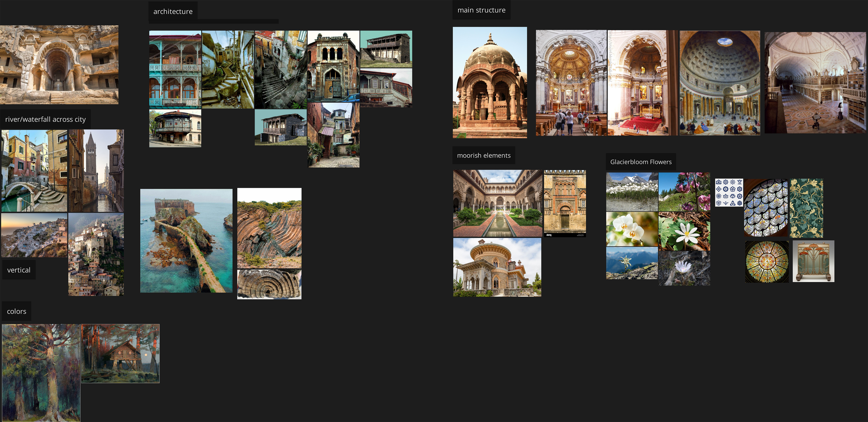Select the island fortress causeway image
Viewport: 868px width, 422px height.
[x=186, y=240]
